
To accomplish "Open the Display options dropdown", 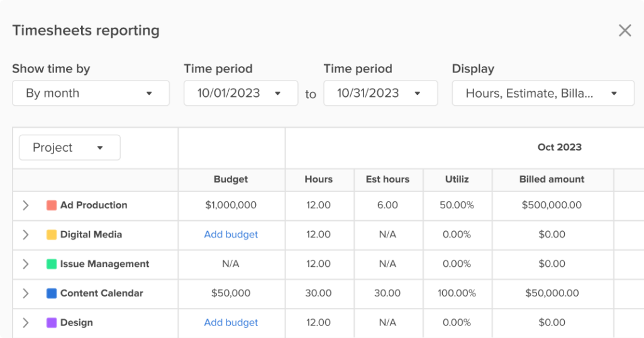I will [543, 93].
